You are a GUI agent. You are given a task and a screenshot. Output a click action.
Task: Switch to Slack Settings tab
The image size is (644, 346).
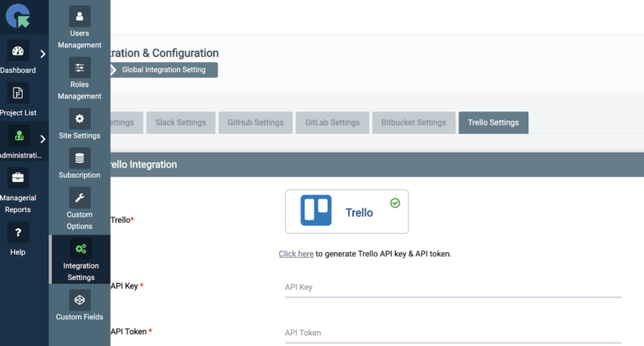coord(180,122)
